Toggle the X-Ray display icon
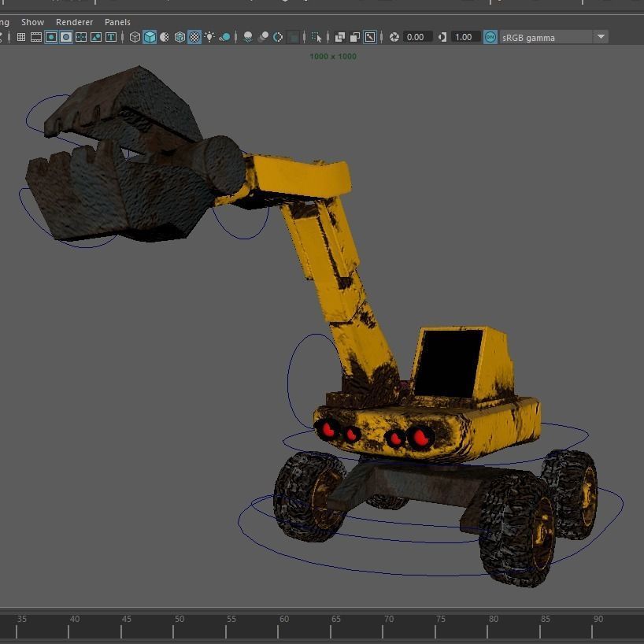Screen dimensions: 644x644 339,37
